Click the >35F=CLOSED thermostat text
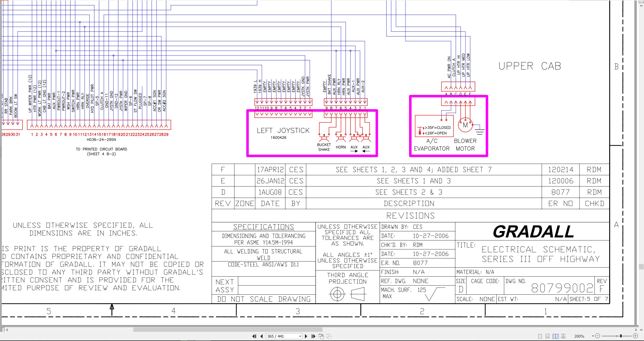Screen dimensions: 644x341 click(438, 128)
